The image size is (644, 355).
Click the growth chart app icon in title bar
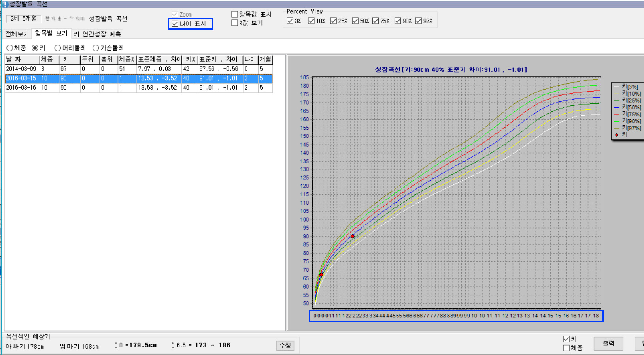tap(5, 4)
